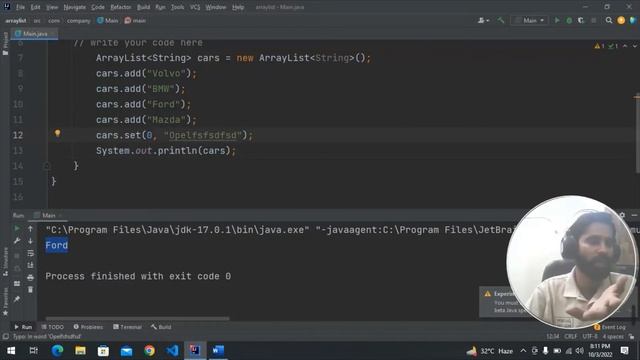Open the blue shield plugin icon in toolbar
Image resolution: width=640 pixels, height=360 pixels.
(x=633, y=20)
